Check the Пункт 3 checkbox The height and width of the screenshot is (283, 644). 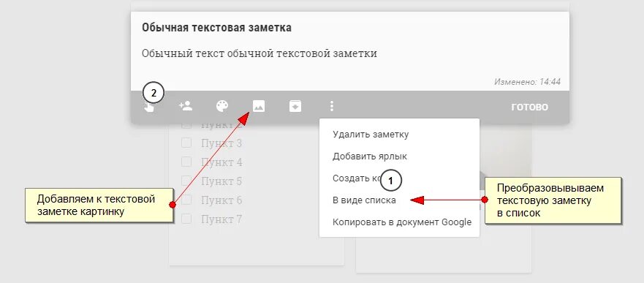point(186,143)
